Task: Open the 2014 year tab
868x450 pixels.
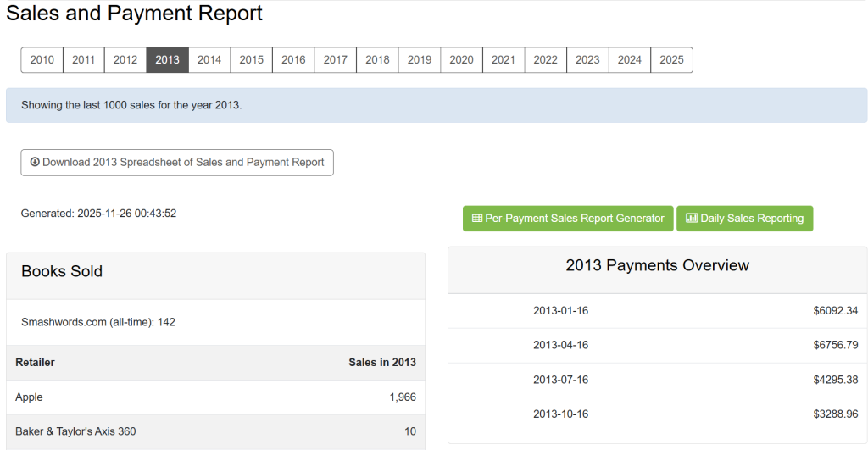Action: click(209, 60)
